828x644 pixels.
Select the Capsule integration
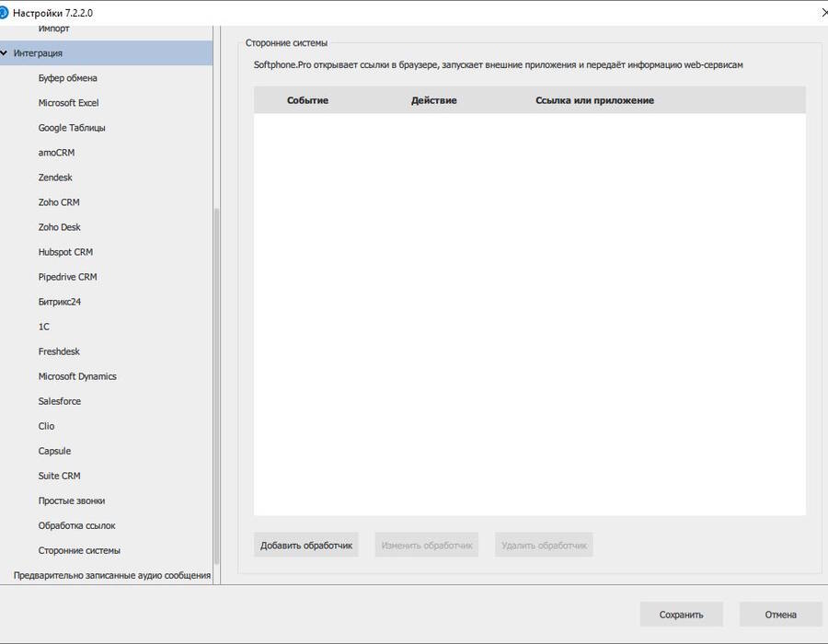pos(54,451)
